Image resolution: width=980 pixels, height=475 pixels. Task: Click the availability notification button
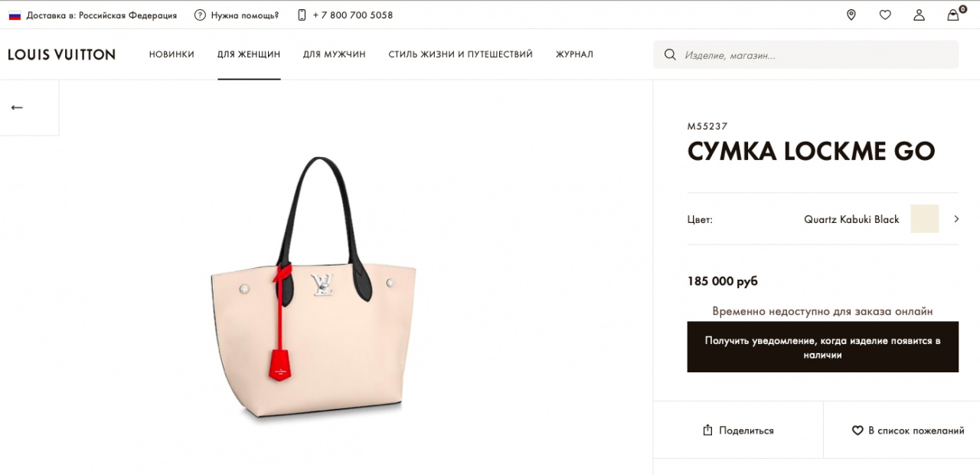click(823, 347)
